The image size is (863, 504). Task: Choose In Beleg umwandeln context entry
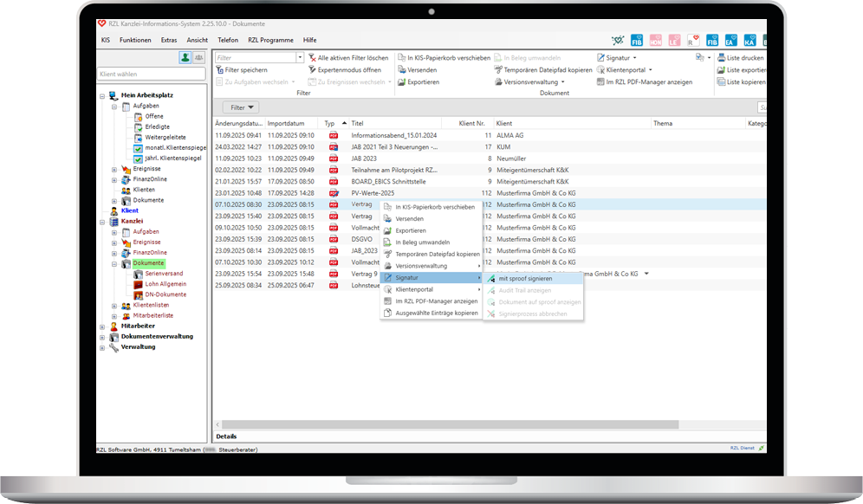click(431, 242)
